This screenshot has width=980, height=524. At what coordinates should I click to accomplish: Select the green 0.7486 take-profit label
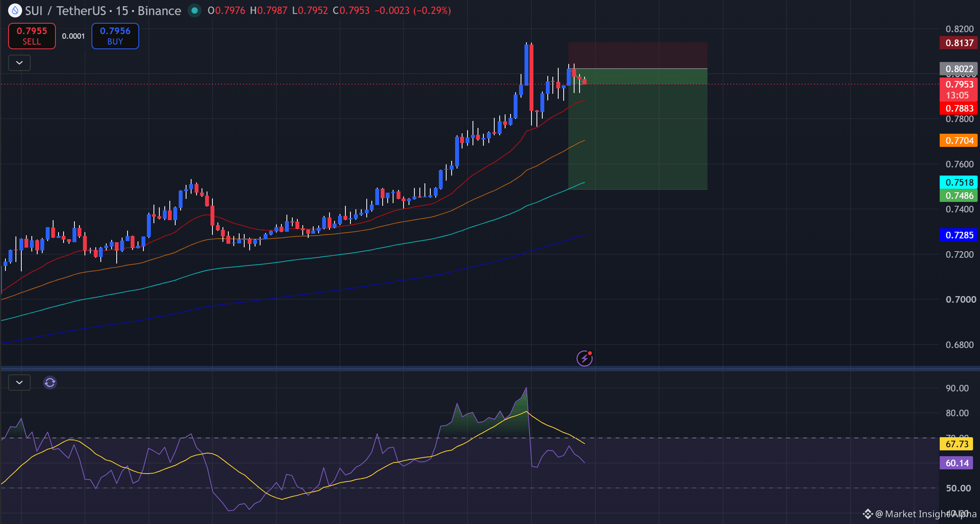point(959,196)
